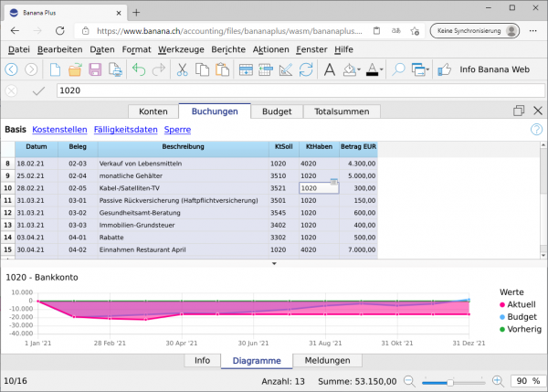Open the Kostenstellen view link
The image size is (548, 392).
[x=59, y=130]
